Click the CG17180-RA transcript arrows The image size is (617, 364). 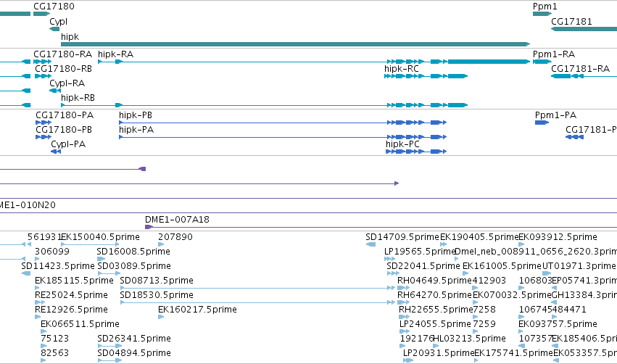[43, 62]
